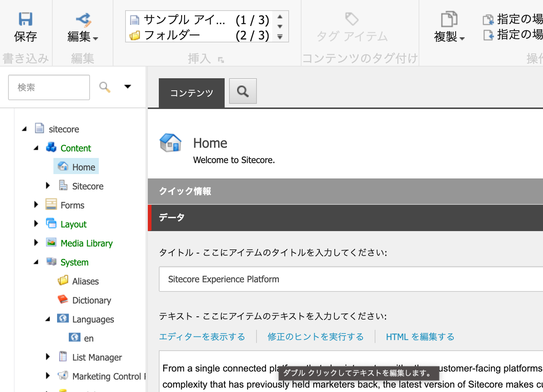The width and height of the screenshot is (543, 392).
Task: Select Content in the tree
Action: tap(76, 148)
